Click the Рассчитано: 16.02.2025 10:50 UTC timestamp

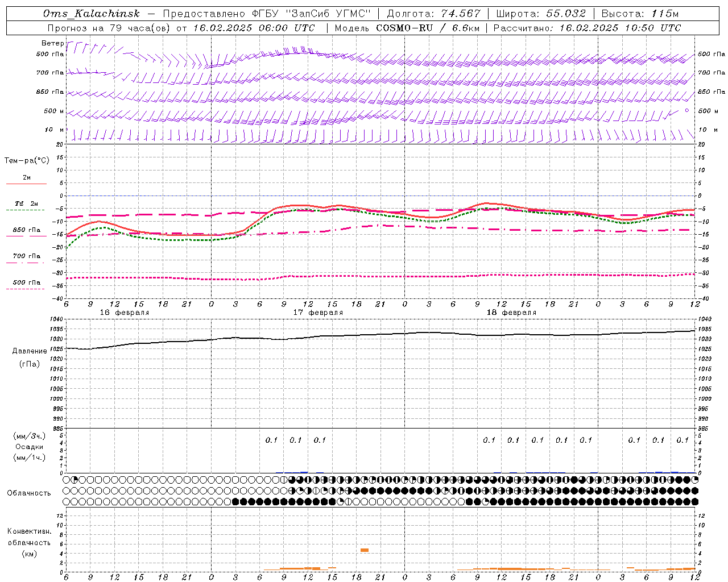tap(587, 28)
